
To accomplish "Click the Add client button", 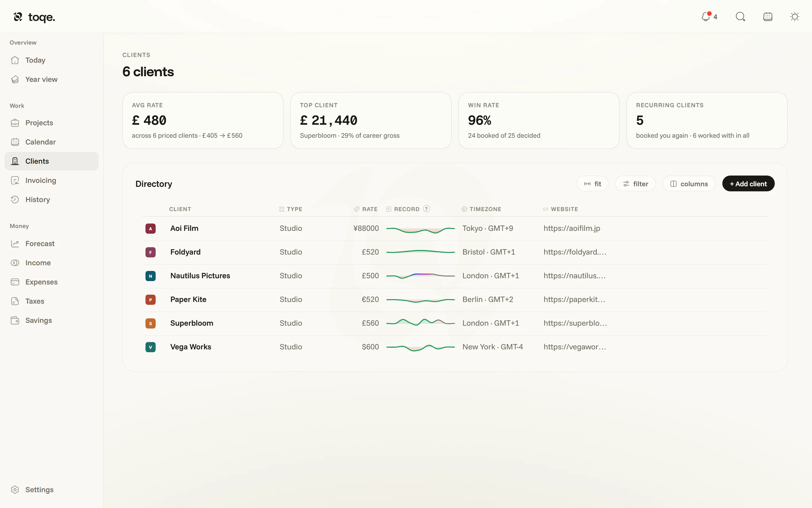I will click(x=748, y=184).
